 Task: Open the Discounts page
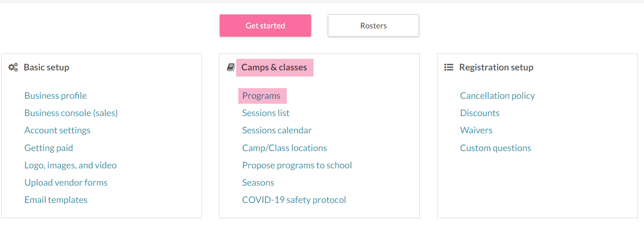(480, 113)
